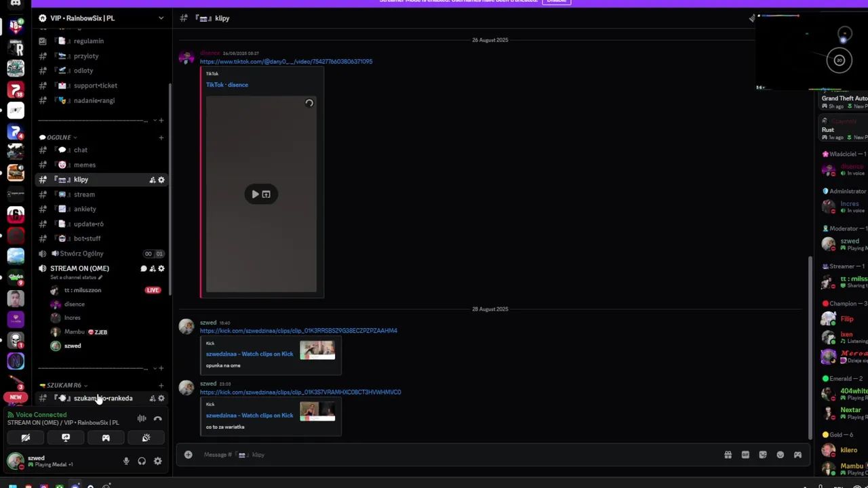Screen dimensions: 868x488
Task: Open the stream channel
Action: point(102,195)
